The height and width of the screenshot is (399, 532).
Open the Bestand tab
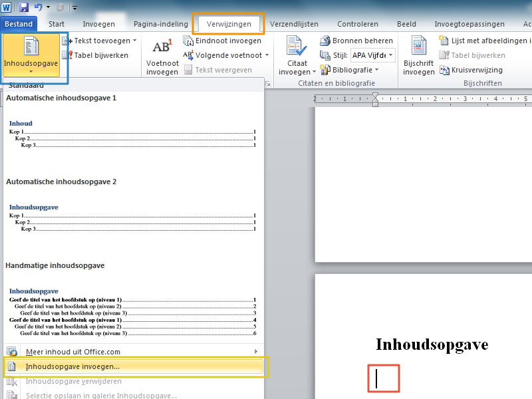(x=19, y=25)
